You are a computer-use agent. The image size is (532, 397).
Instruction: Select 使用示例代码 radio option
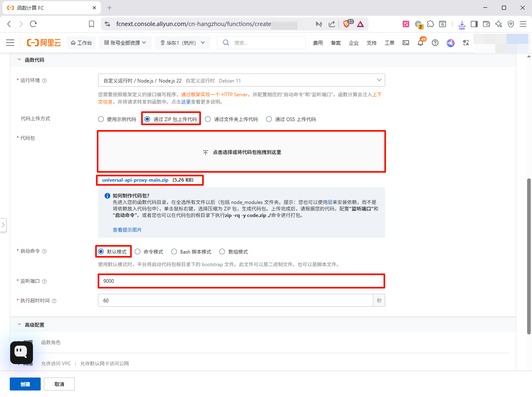(x=101, y=119)
